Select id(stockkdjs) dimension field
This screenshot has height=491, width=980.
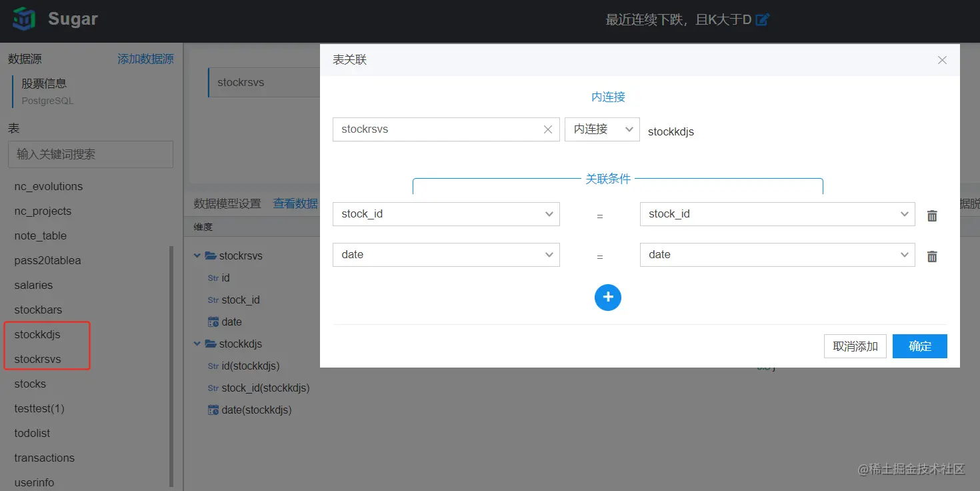click(x=250, y=366)
